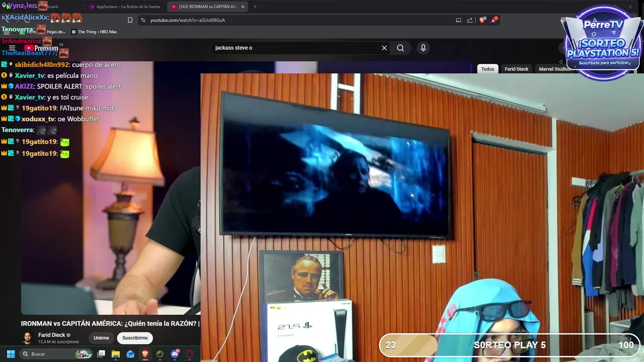The height and width of the screenshot is (362, 644).
Task: Close the IRONMAN vs CAPITÁN browser tab
Action: click(243, 7)
